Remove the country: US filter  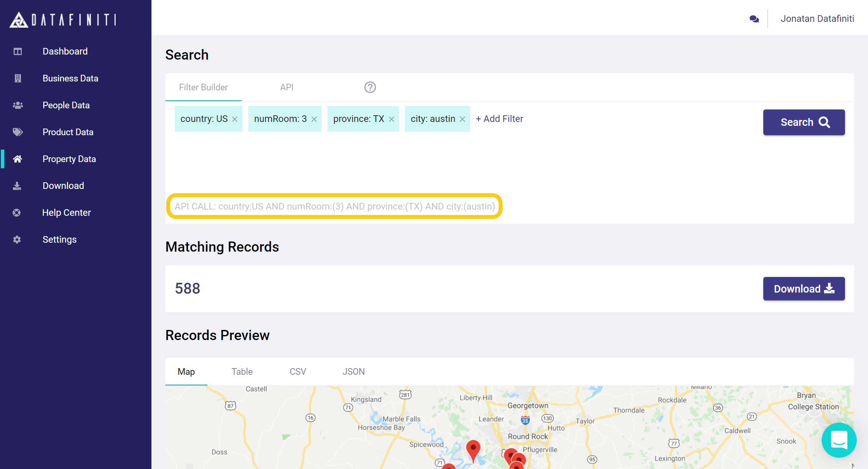pyautogui.click(x=235, y=119)
